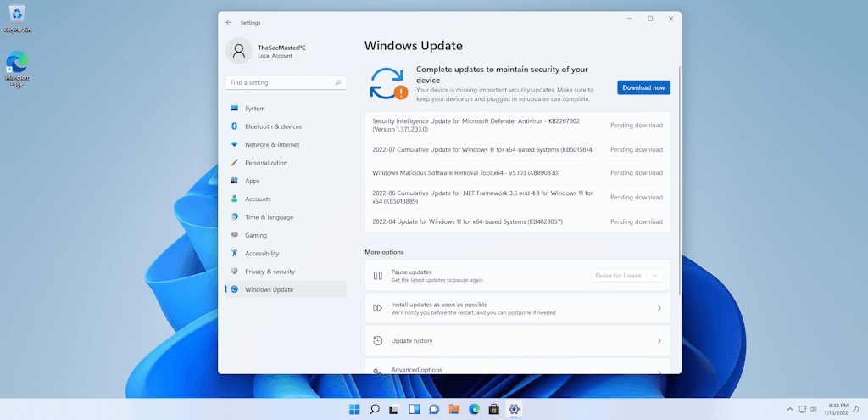Click the Windows Update sync icon in sidebar
This screenshot has height=420, width=868.
click(x=234, y=289)
